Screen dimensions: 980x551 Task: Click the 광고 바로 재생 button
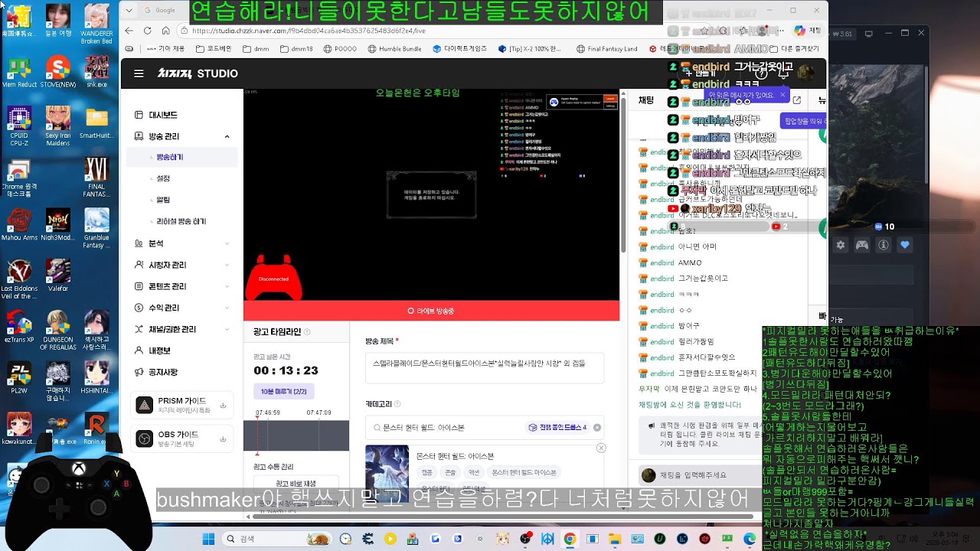click(x=296, y=484)
